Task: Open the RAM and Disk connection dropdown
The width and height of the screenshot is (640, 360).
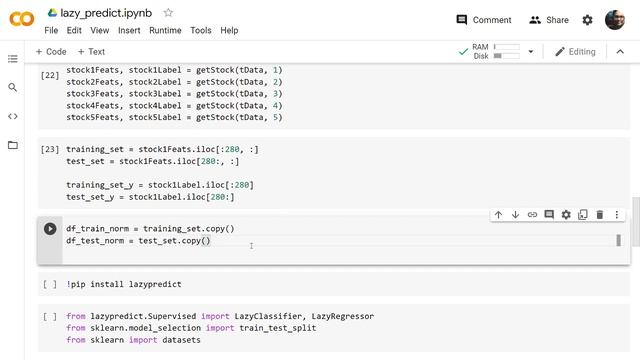Action: 531,52
